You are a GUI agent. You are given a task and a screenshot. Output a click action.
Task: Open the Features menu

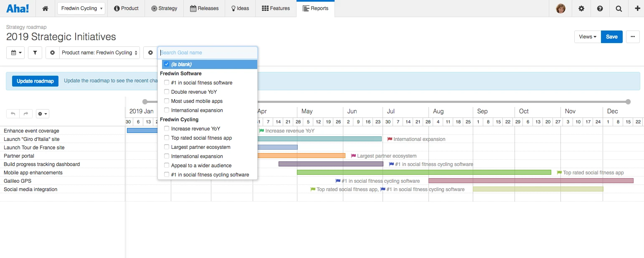(276, 8)
